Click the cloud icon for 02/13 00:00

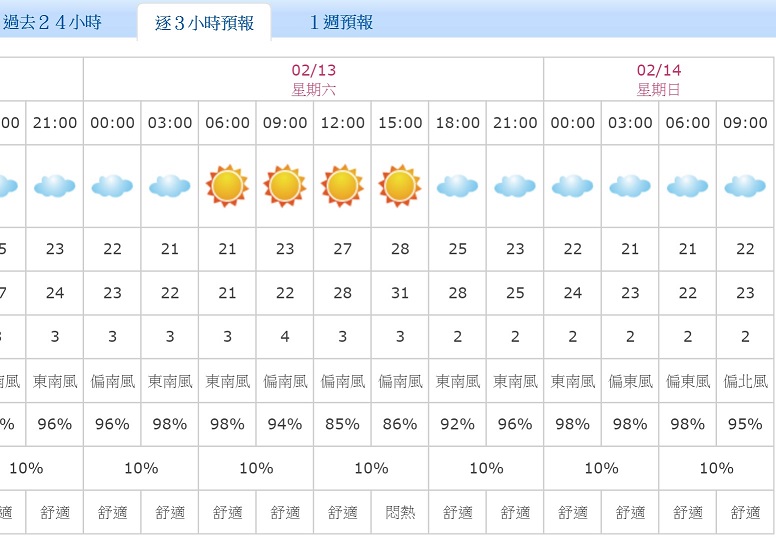pos(112,186)
